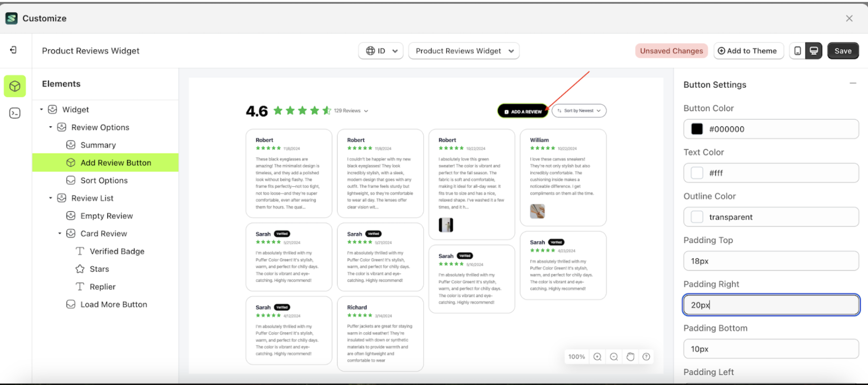Click the Summary element icon

[x=71, y=145]
